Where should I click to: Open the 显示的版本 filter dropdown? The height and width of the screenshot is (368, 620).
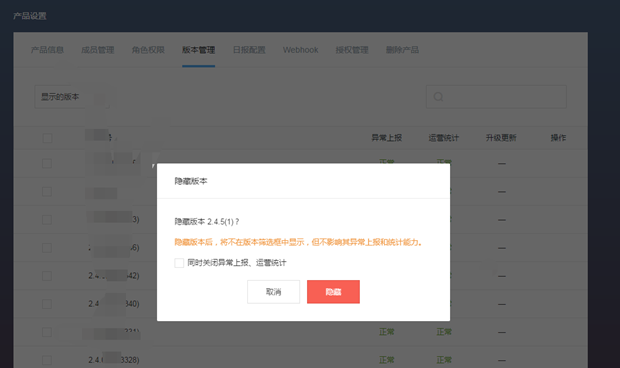tap(72, 97)
